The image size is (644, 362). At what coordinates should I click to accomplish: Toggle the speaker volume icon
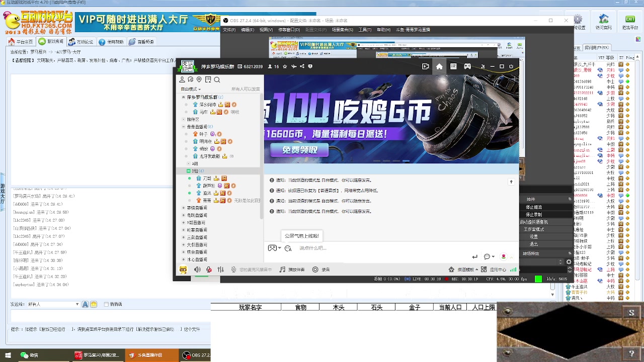tap(197, 269)
